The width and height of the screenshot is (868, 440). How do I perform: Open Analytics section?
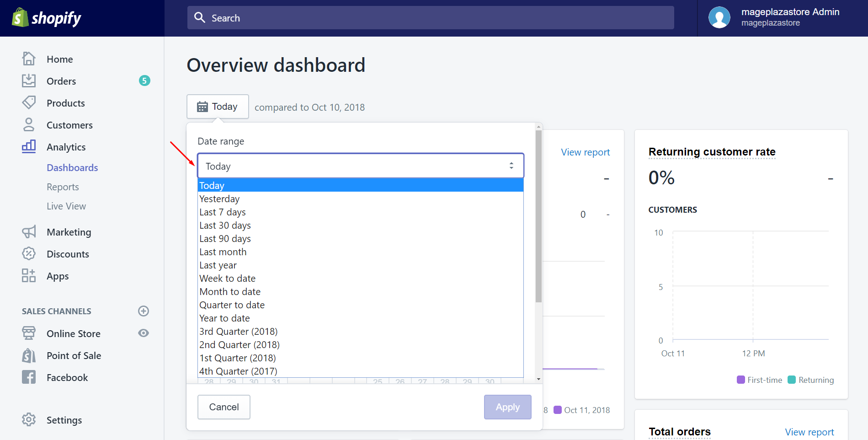pos(66,147)
